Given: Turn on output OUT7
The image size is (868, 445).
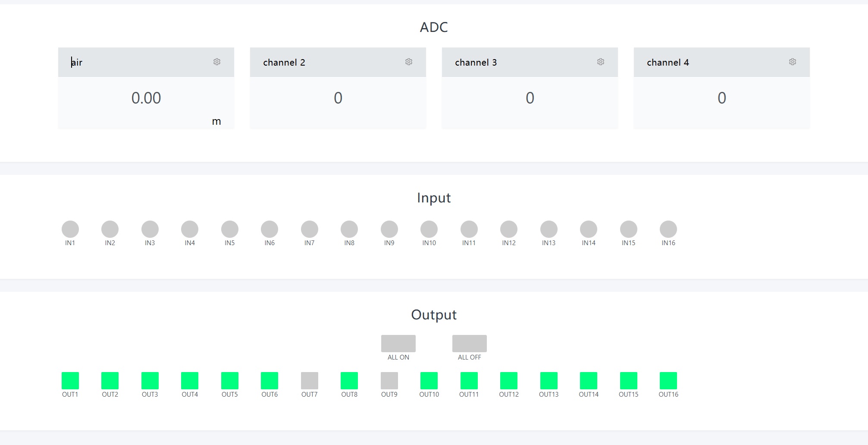Looking at the screenshot, I should pos(310,381).
